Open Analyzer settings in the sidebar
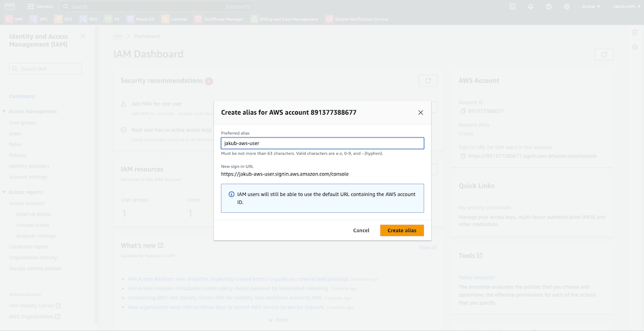This screenshot has width=644, height=331. coord(36,236)
